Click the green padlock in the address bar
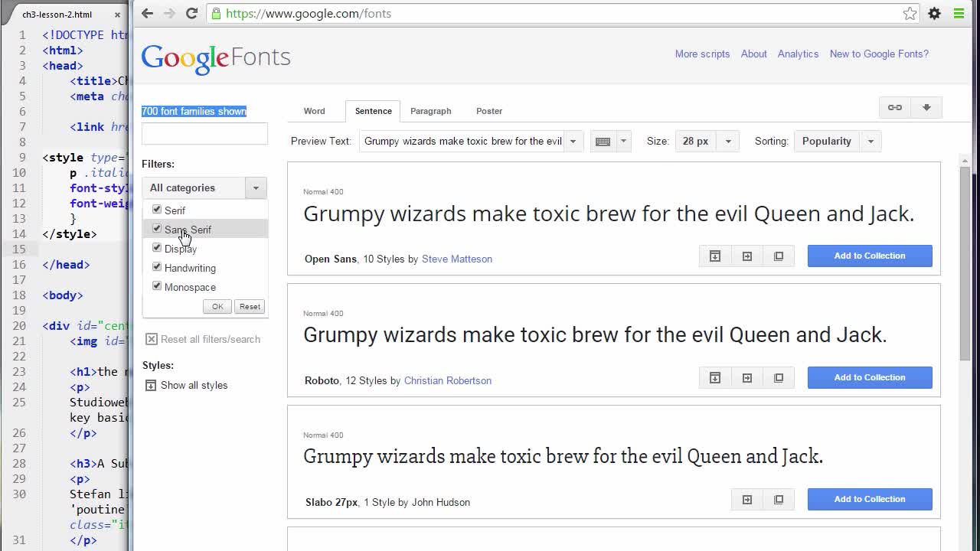Screen dimensions: 980x551 point(217,14)
